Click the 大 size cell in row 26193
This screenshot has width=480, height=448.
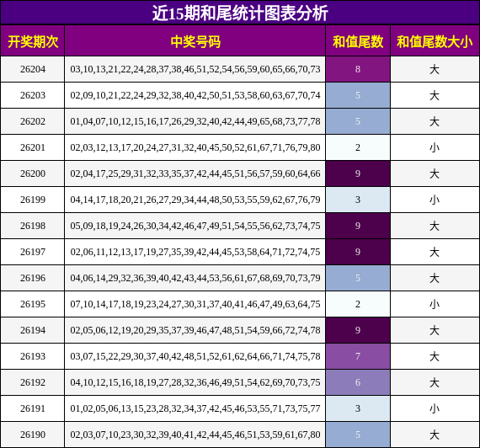tap(435, 356)
